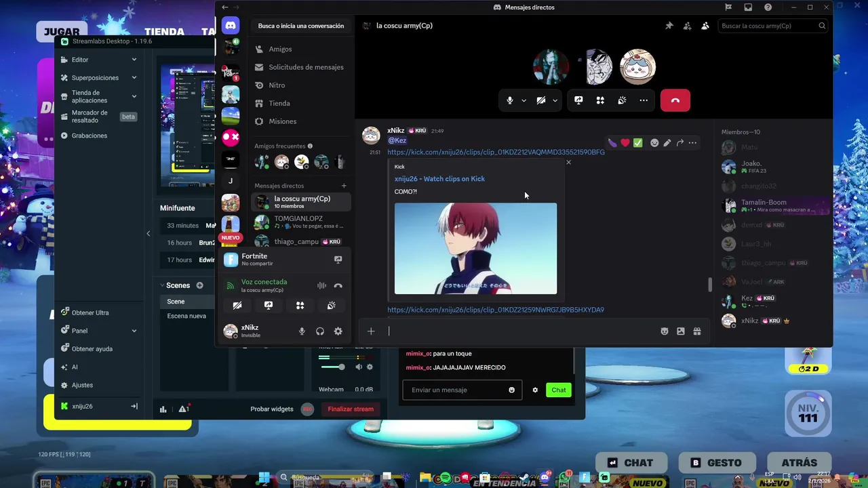Expand Tienda de aplicaciones in Streamlabs
868x488 pixels.
[99, 97]
